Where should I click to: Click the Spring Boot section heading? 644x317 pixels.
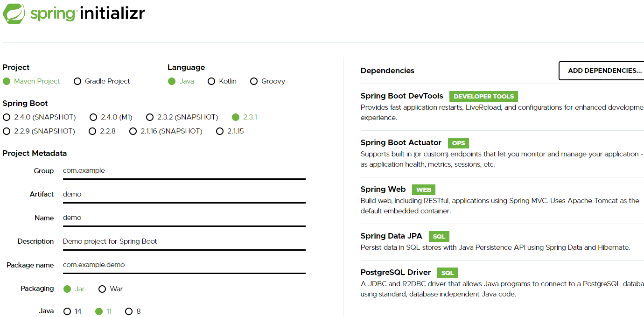point(25,103)
